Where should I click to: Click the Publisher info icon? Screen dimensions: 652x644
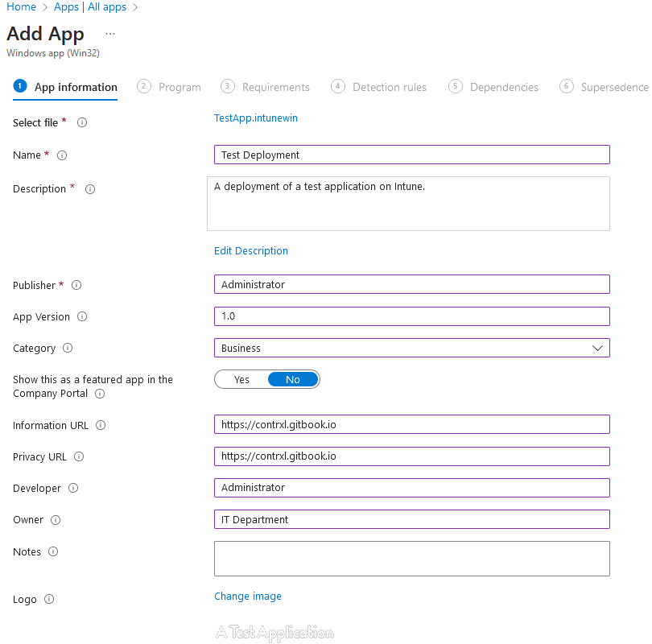pos(76,285)
